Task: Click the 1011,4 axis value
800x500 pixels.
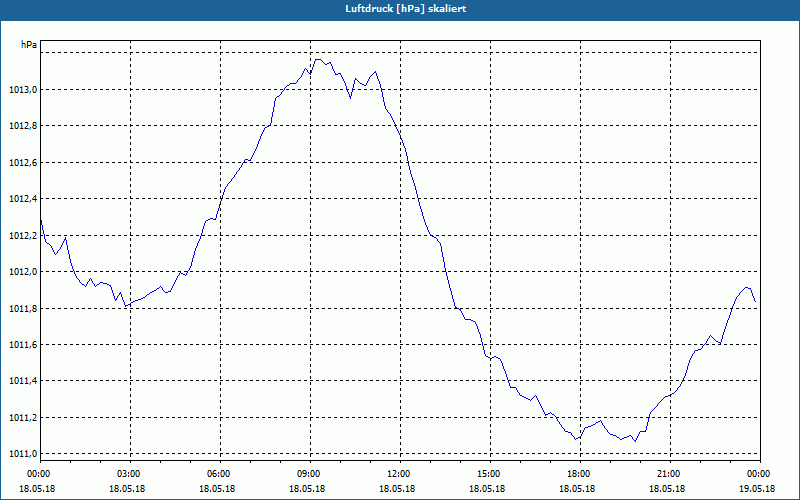Action: 23,381
